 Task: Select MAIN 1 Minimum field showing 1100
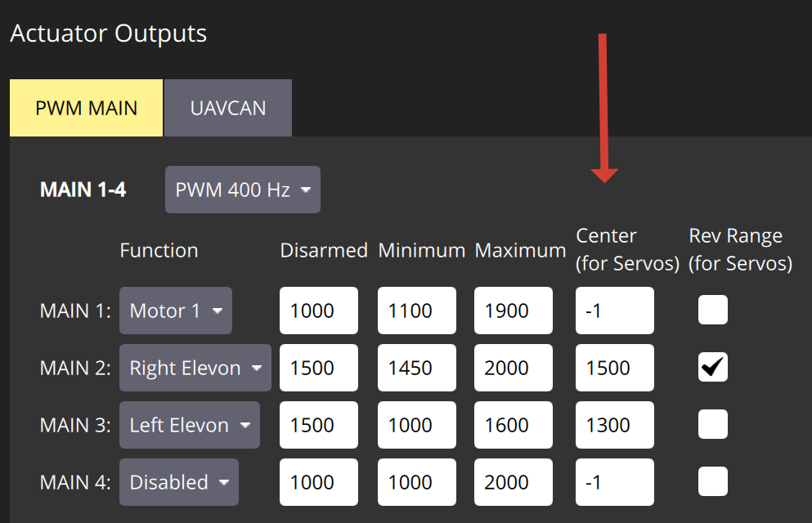click(417, 311)
